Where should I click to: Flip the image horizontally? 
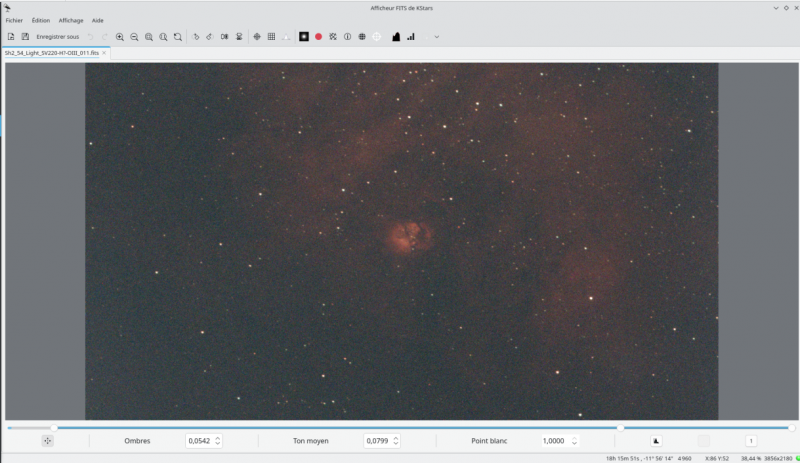pos(224,37)
